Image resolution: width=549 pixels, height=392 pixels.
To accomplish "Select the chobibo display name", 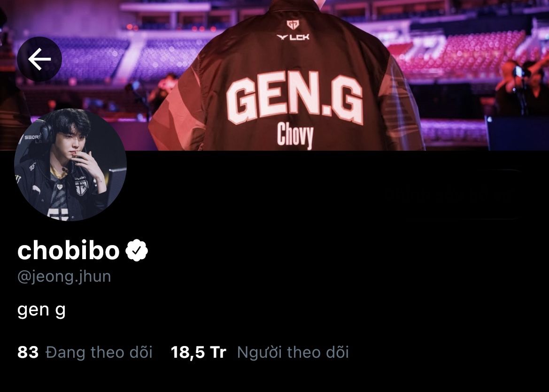I will [69, 251].
